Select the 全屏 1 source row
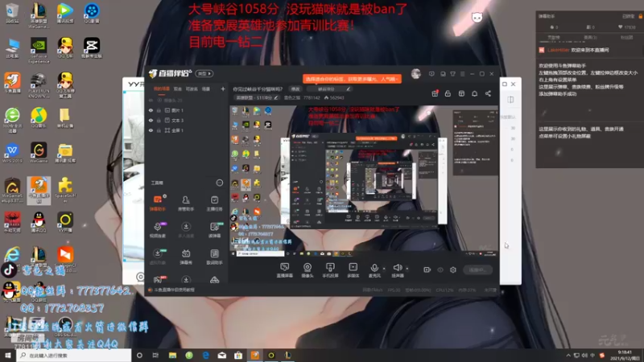The image size is (644, 362). [x=187, y=130]
